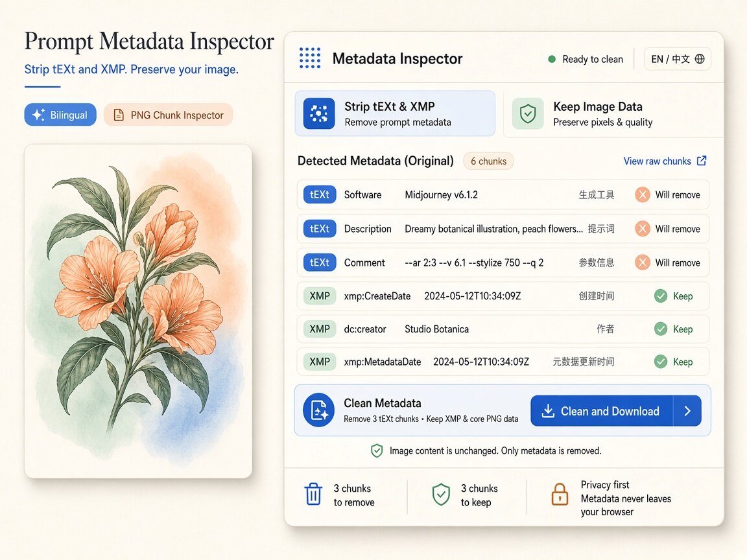Click the external link icon beside View raw chunks
Screen dimensions: 747x560
point(702,161)
